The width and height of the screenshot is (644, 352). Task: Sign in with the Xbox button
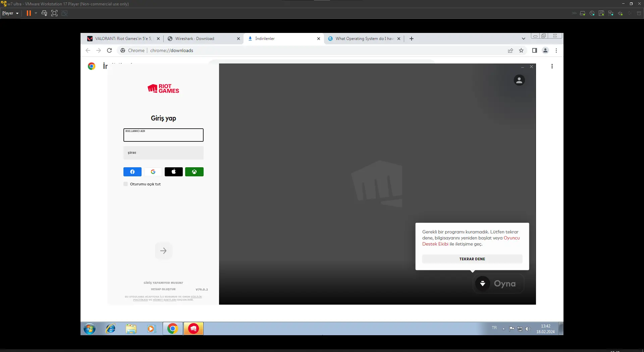[x=194, y=172]
